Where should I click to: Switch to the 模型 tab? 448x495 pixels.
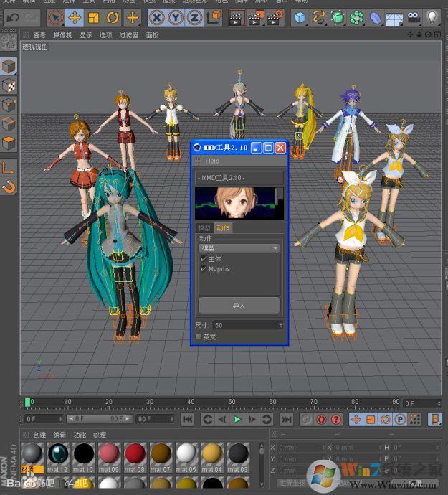pyautogui.click(x=204, y=227)
